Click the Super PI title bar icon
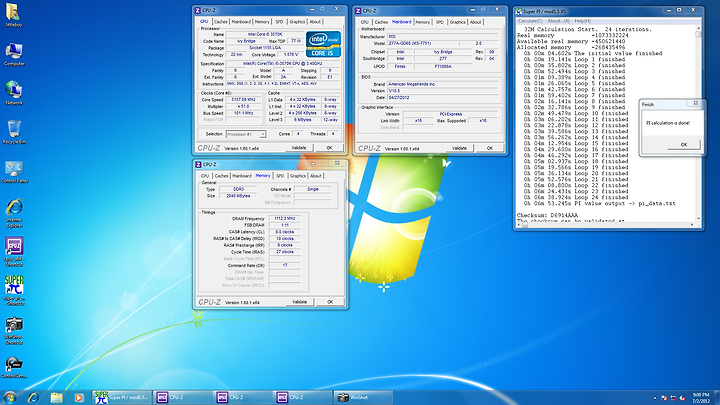This screenshot has height=405, width=720. [x=518, y=11]
